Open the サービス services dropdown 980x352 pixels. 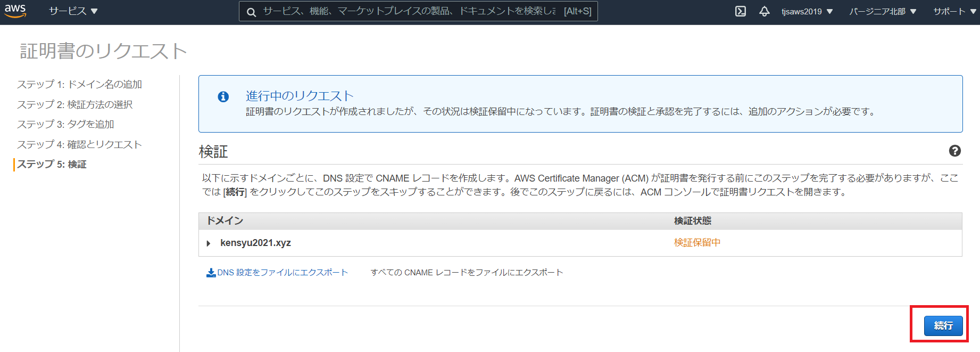73,11
